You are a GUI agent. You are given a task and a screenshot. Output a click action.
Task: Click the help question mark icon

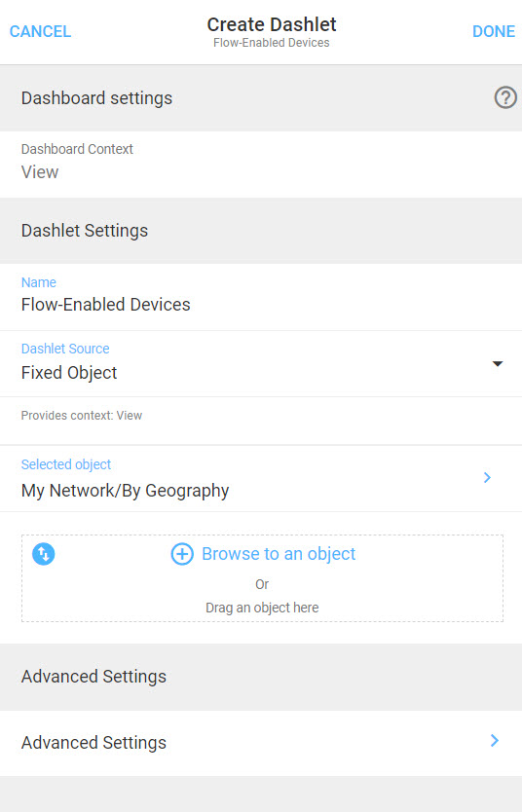pyautogui.click(x=505, y=97)
